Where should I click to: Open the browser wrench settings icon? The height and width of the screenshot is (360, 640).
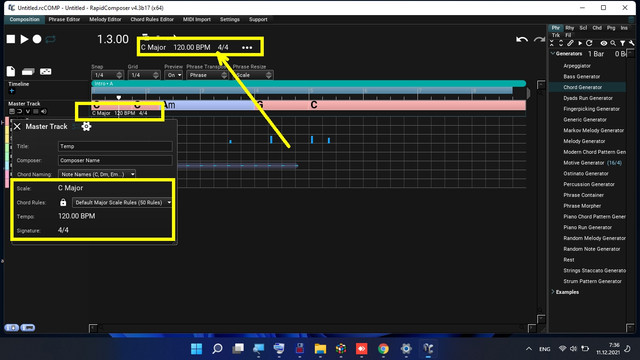pos(632,43)
